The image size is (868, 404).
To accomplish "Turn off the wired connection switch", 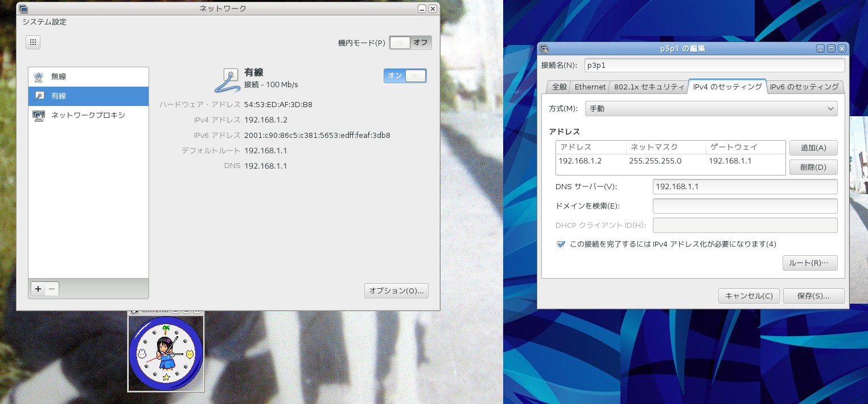I will pos(405,76).
